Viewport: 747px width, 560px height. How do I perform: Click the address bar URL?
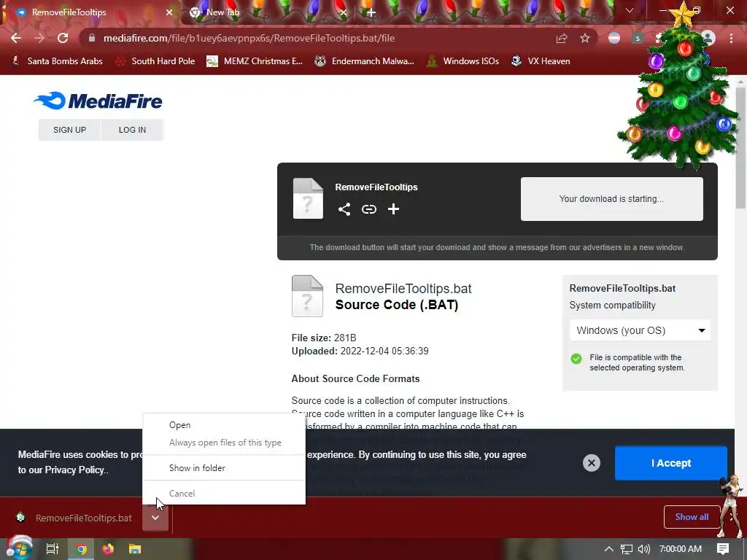(249, 38)
